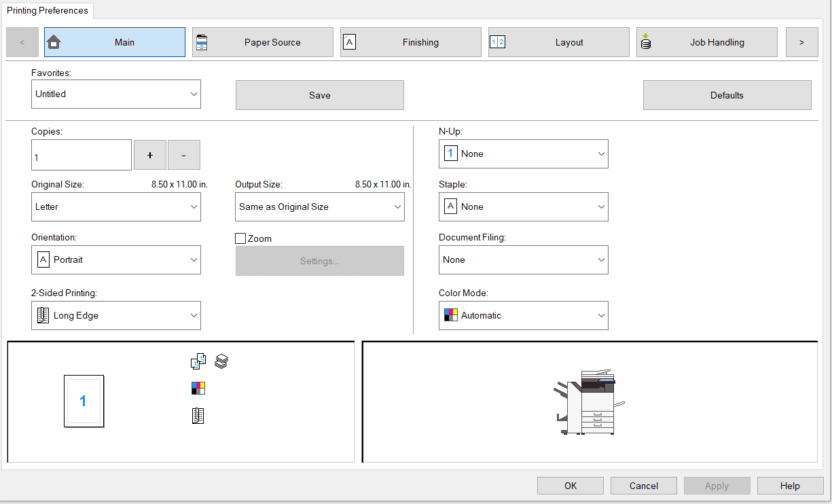This screenshot has height=504, width=832.
Task: Click the Color Mode color icon in Automatic dropdown
Action: (x=451, y=315)
